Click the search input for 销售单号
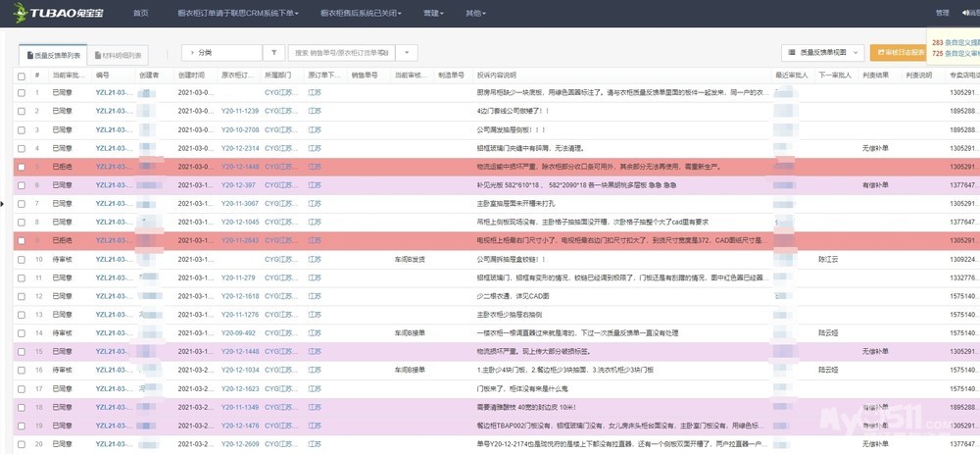This screenshot has height=454, width=980. pos(341,53)
